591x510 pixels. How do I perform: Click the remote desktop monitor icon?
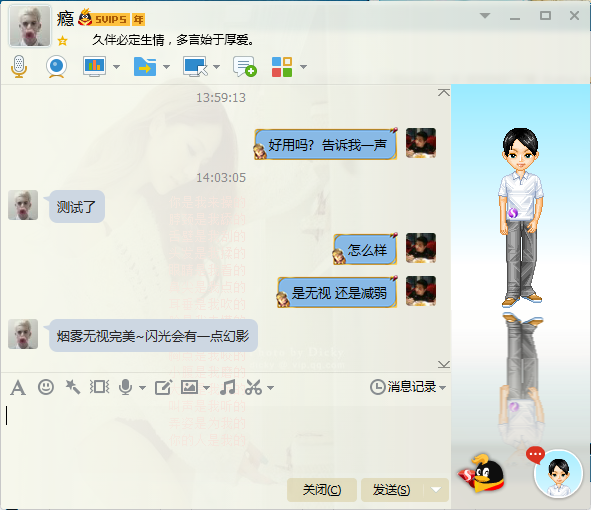pos(195,67)
